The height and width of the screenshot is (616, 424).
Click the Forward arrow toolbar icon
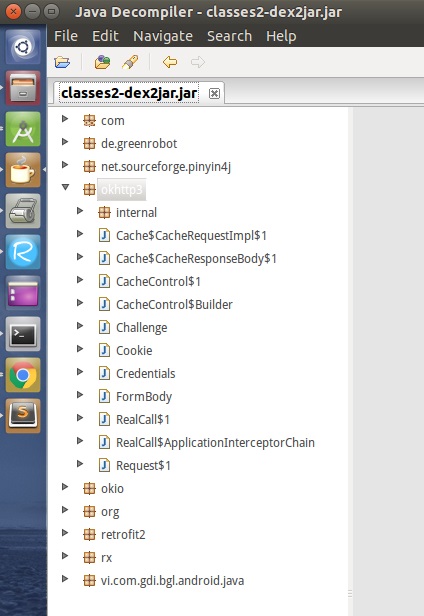[198, 62]
